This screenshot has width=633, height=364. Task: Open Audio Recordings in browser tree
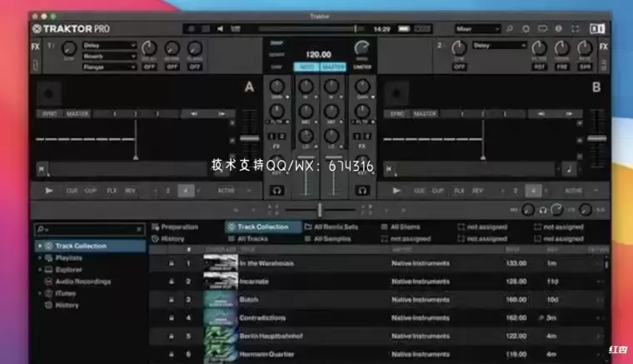(82, 282)
